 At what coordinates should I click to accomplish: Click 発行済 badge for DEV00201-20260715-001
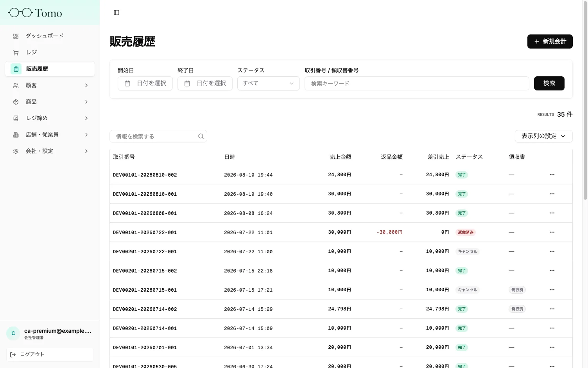pos(517,290)
